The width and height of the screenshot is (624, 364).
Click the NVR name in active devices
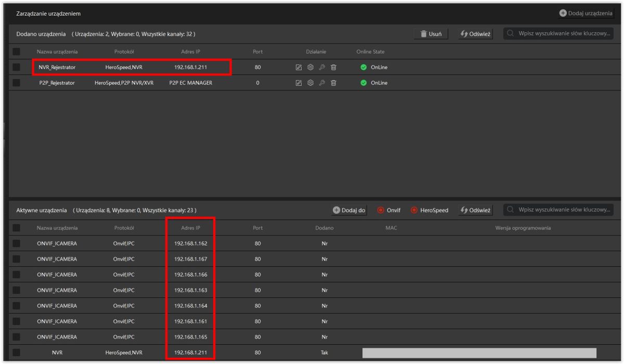tap(57, 353)
